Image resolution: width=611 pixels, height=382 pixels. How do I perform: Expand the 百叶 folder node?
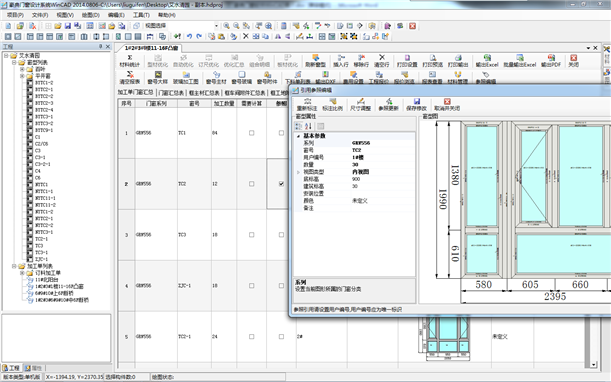point(22,69)
